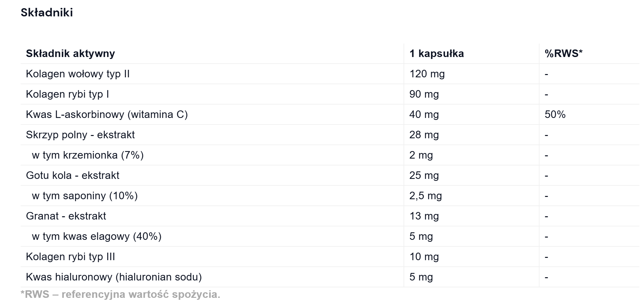The width and height of the screenshot is (644, 308).
Task: Select Skrzyp polny - ekstrakt row label
Action: (80, 135)
